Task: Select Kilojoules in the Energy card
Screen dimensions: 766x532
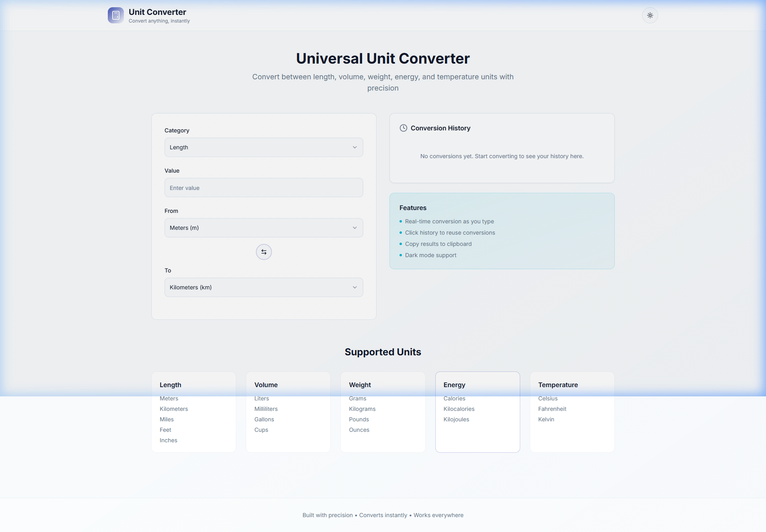Action: point(456,419)
